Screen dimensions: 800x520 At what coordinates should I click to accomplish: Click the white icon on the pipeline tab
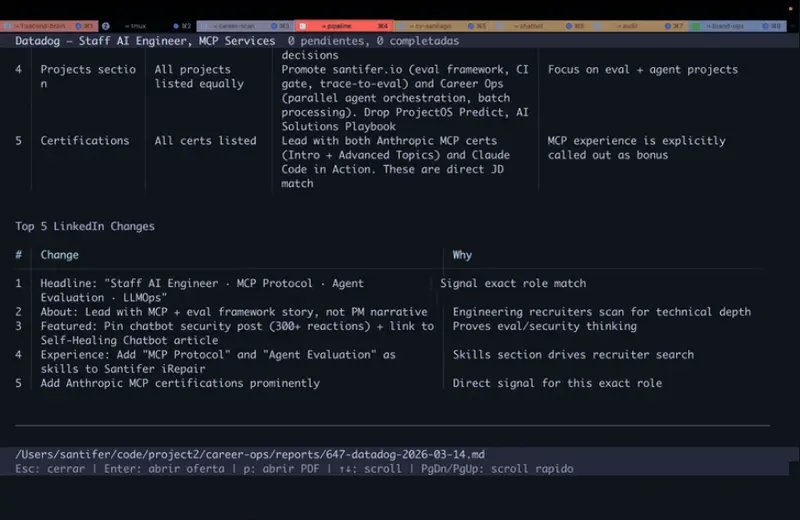[x=303, y=26]
